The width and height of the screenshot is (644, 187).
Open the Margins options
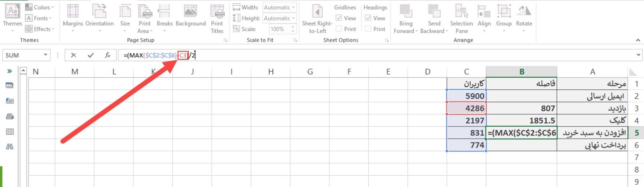pyautogui.click(x=73, y=18)
